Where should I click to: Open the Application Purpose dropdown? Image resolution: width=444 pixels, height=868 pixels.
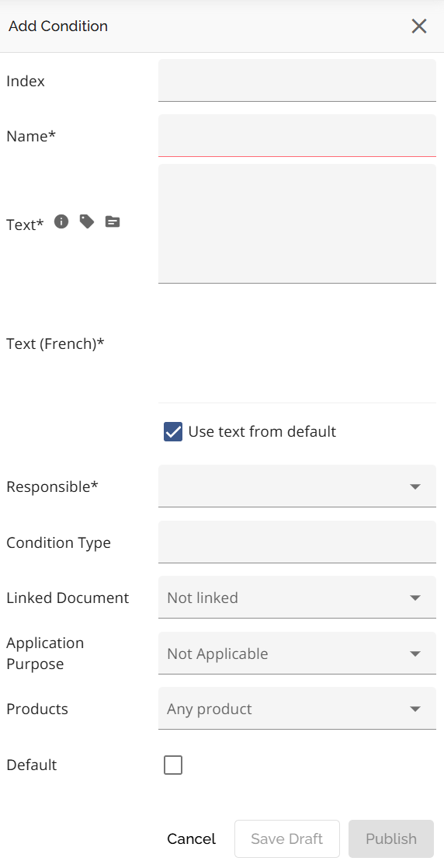tap(297, 654)
